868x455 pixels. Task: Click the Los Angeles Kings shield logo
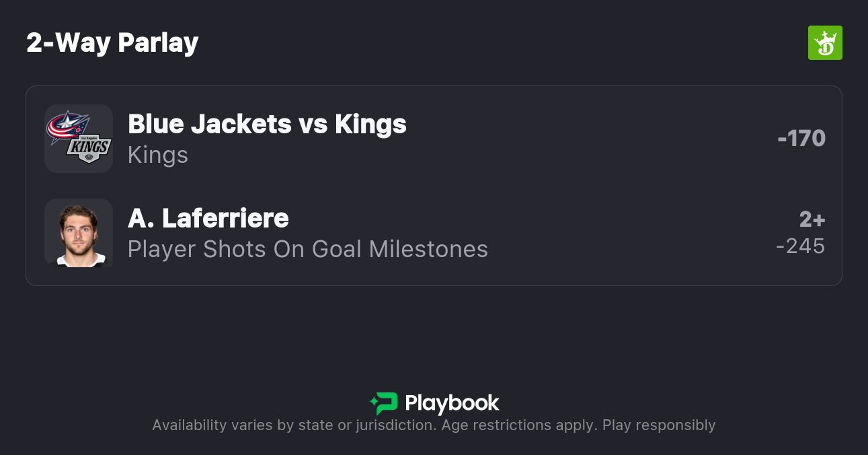pos(89,149)
